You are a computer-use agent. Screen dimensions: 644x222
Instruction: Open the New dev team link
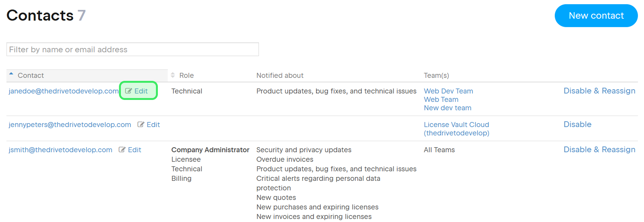click(x=448, y=108)
